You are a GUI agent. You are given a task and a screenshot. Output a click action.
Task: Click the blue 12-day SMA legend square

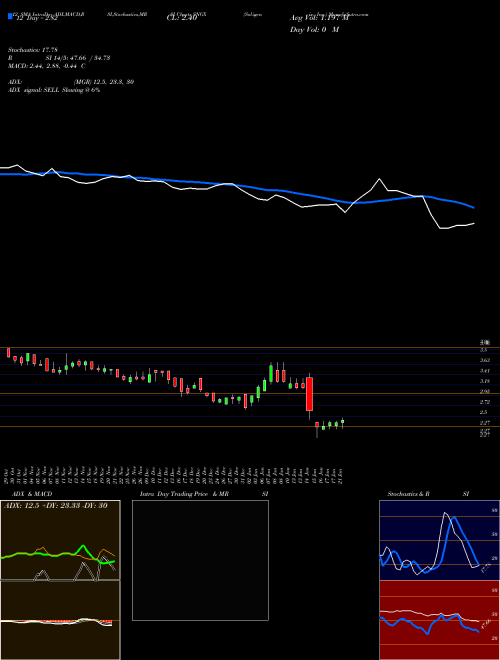click(10, 17)
